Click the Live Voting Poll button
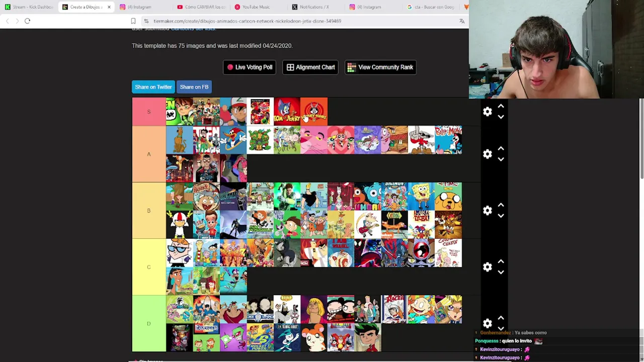The height and width of the screenshot is (362, 644). [249, 67]
